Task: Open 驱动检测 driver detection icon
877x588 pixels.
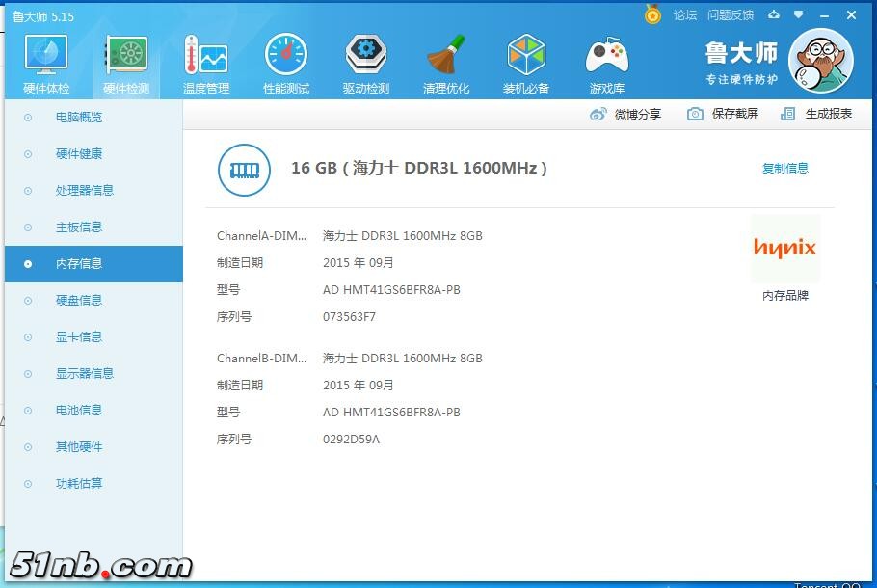Action: point(366,64)
